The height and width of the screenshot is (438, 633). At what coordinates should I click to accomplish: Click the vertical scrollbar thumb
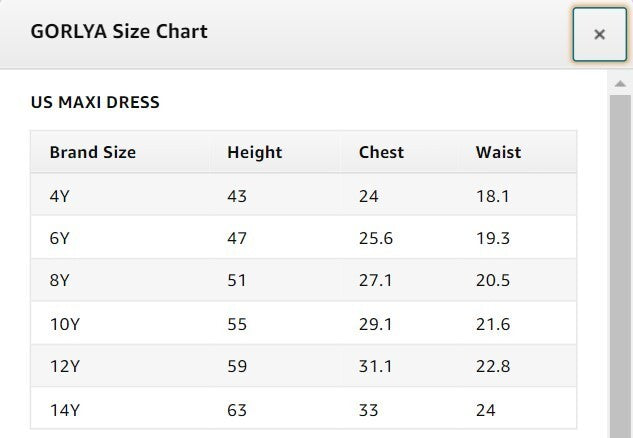pos(620,266)
